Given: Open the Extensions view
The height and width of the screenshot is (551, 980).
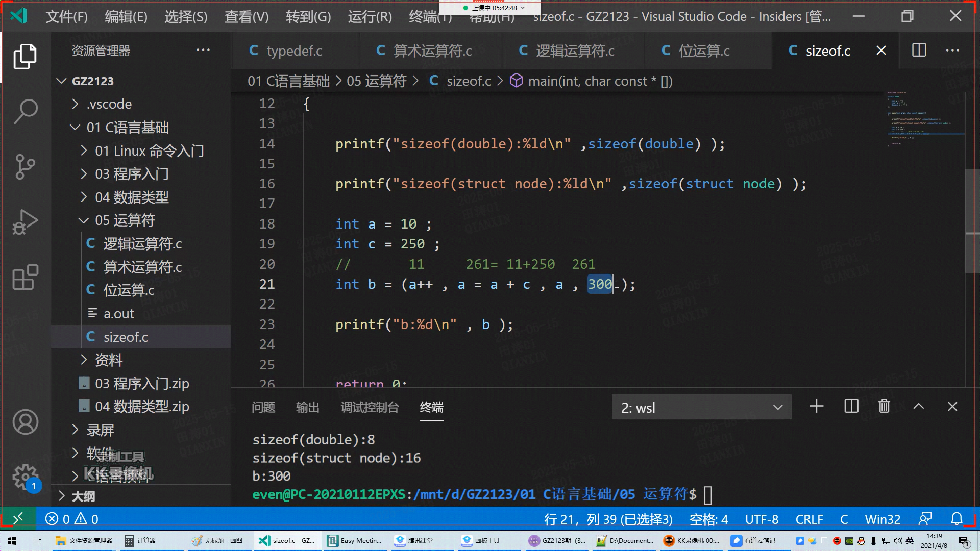Looking at the screenshot, I should tap(25, 277).
